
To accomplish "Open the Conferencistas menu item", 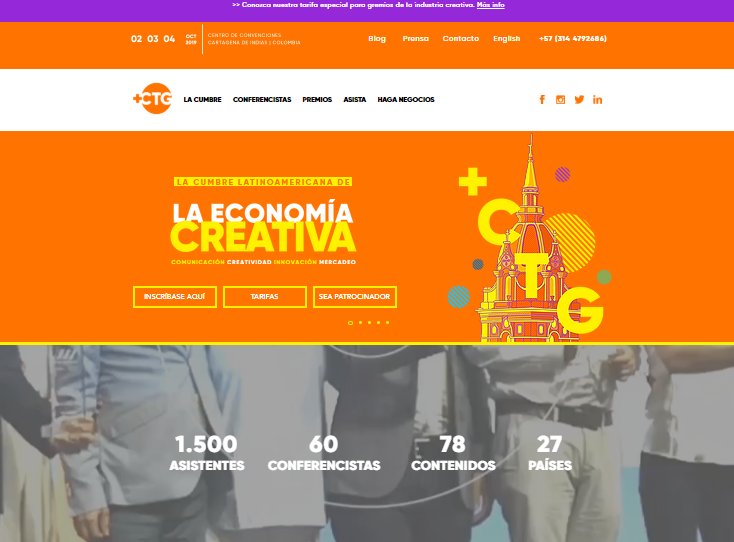I will (x=262, y=100).
